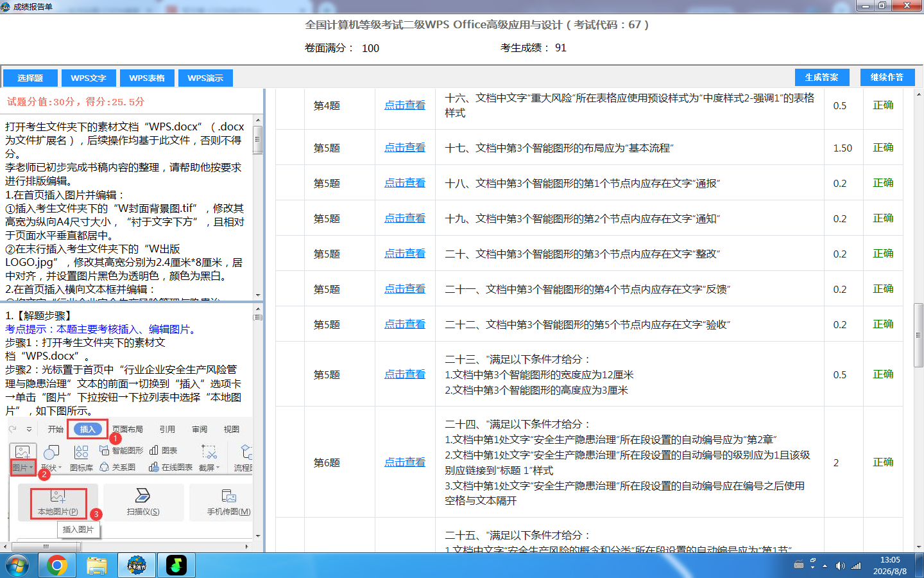The width and height of the screenshot is (924, 578).
Task: Open 点击查看 for the 通报 node row
Action: click(405, 183)
